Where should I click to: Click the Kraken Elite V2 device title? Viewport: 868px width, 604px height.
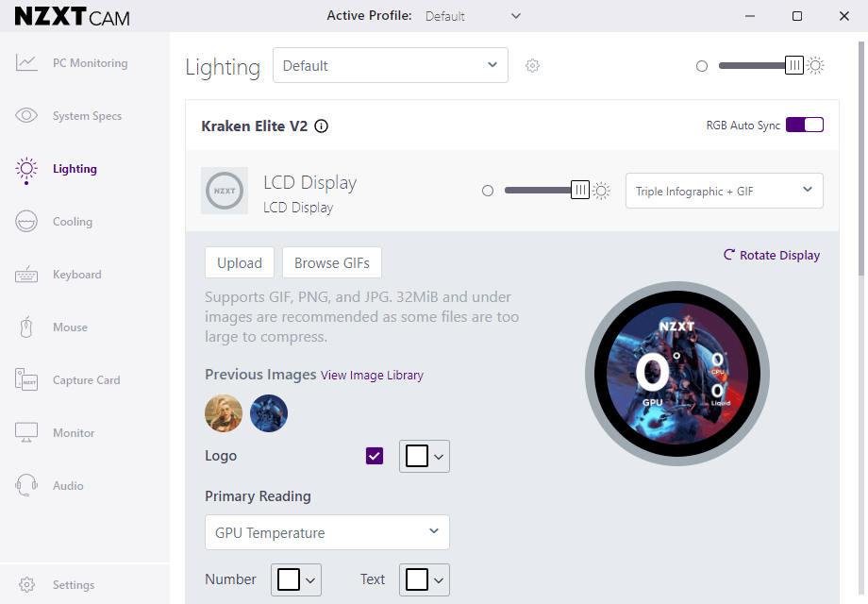254,126
